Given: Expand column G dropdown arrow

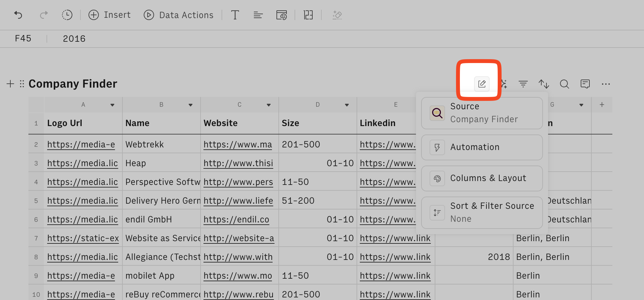Looking at the screenshot, I should pos(581,105).
